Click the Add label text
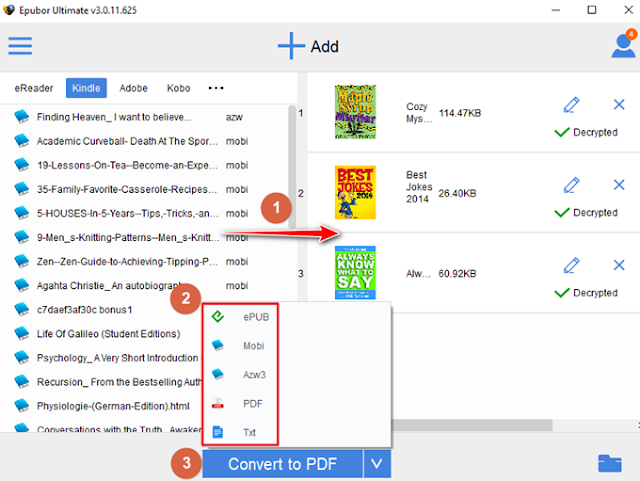 point(324,47)
